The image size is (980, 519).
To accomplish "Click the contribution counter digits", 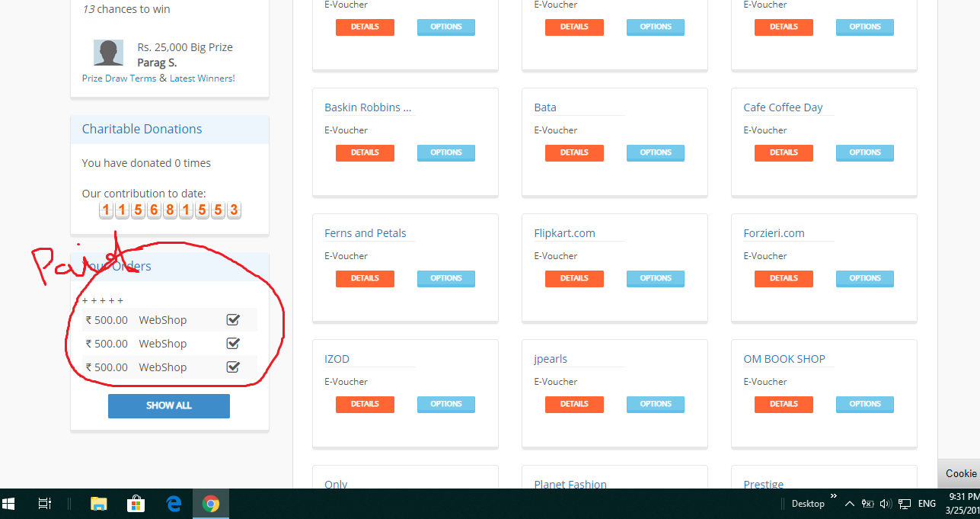I will click(x=170, y=210).
